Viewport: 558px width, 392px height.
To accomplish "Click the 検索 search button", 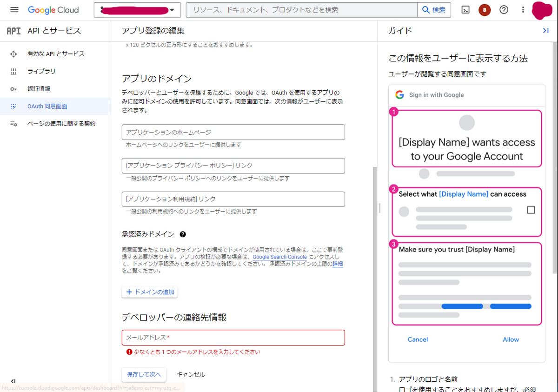I will (x=434, y=10).
